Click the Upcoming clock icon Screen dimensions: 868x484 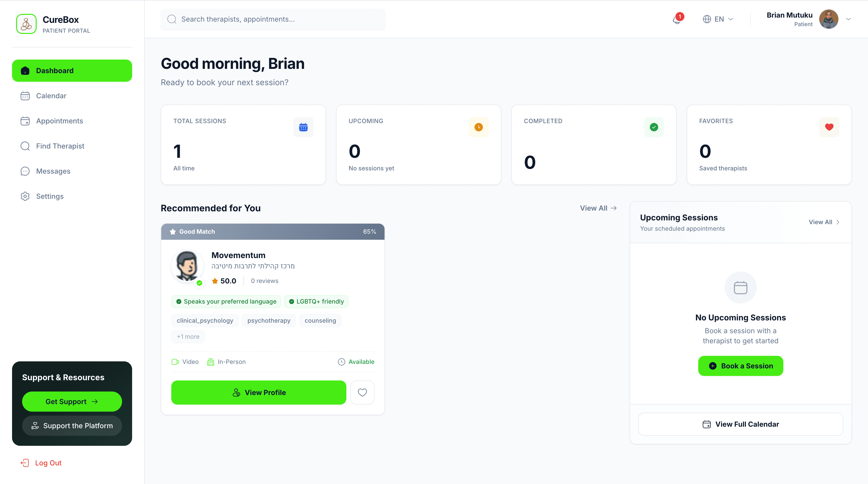tap(478, 127)
